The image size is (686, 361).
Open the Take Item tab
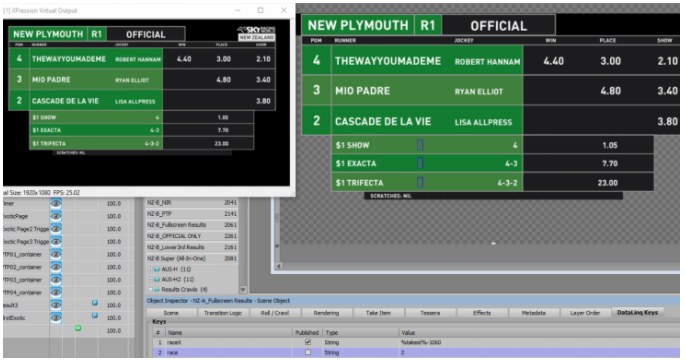378,313
